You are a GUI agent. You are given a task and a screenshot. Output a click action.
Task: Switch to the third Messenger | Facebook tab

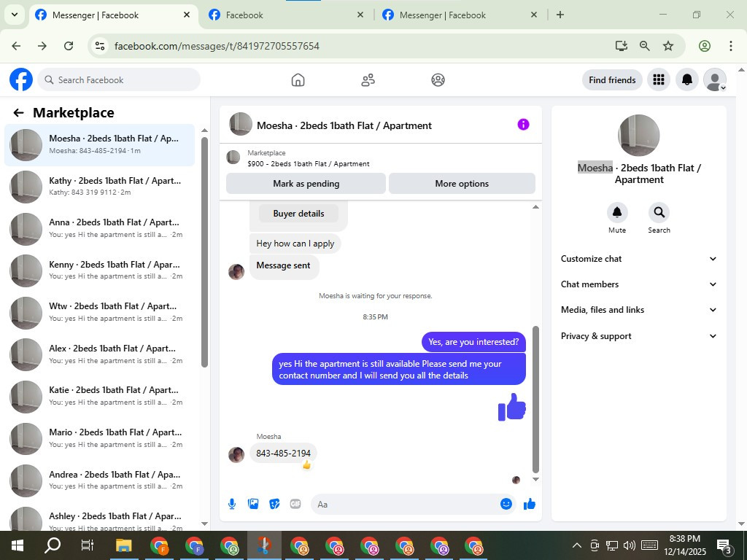[x=460, y=15]
